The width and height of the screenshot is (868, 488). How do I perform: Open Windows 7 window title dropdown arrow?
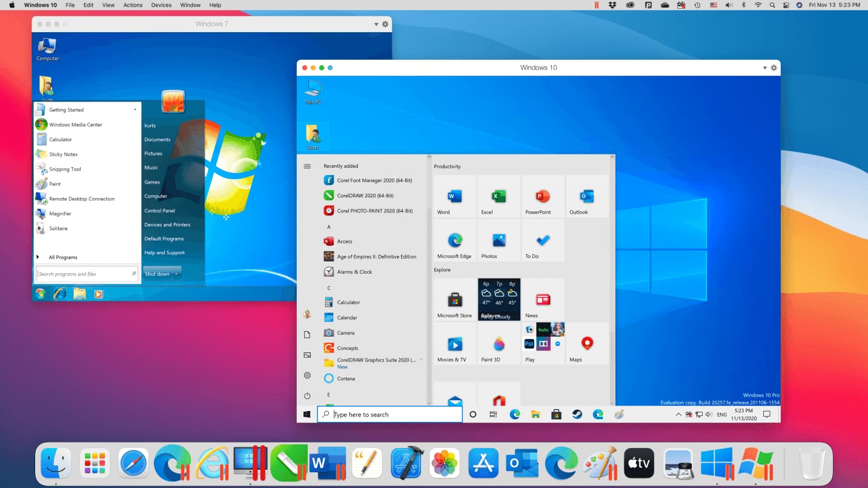click(x=376, y=24)
